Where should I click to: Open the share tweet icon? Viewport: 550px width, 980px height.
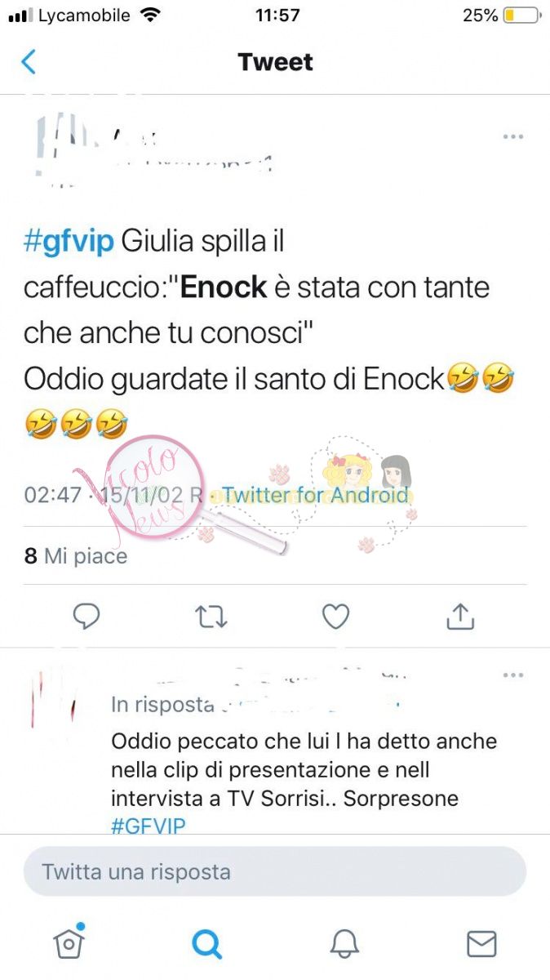[460, 617]
